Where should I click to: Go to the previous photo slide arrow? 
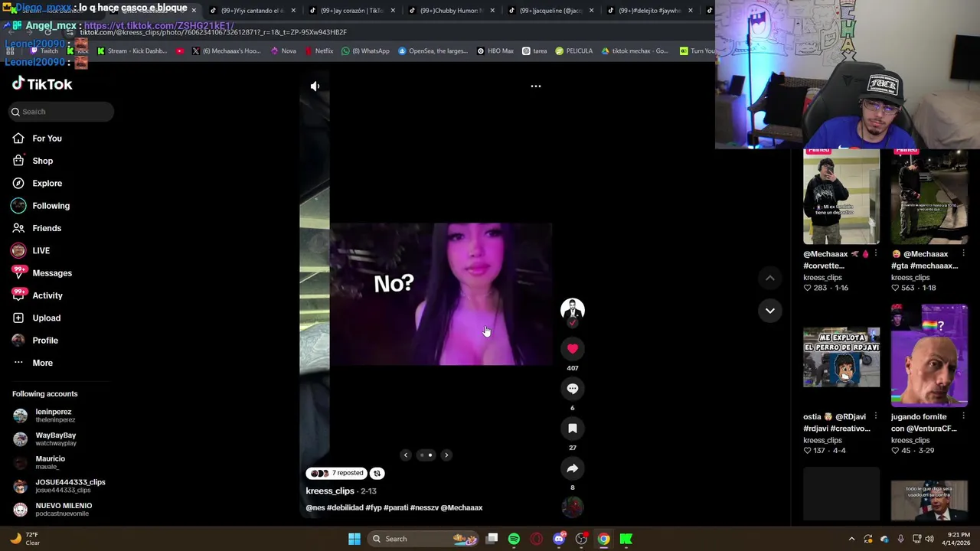coord(406,455)
